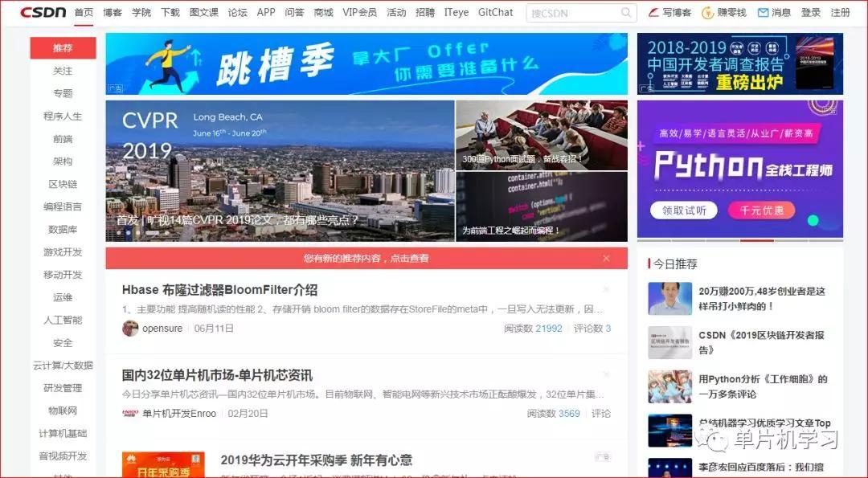Screen dimensions: 868x478
Task: Click the 千元优惠 button
Action: (x=762, y=210)
